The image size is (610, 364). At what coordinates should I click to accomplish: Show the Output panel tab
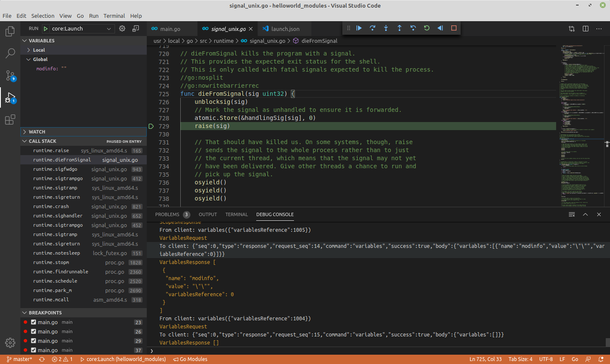[x=208, y=214]
